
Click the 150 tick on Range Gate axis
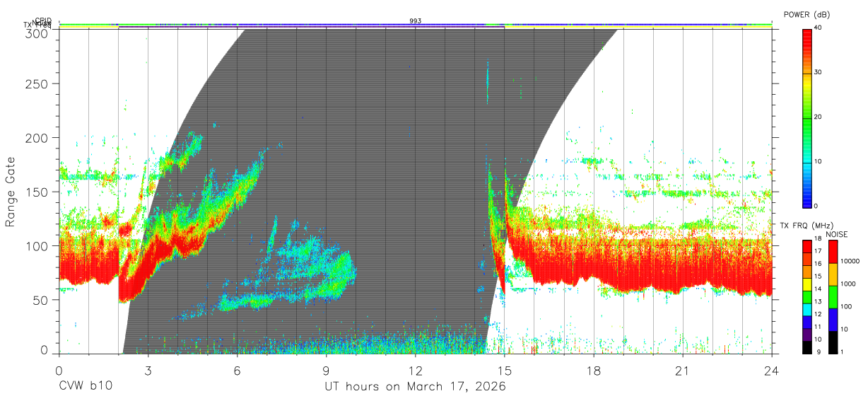(x=39, y=192)
